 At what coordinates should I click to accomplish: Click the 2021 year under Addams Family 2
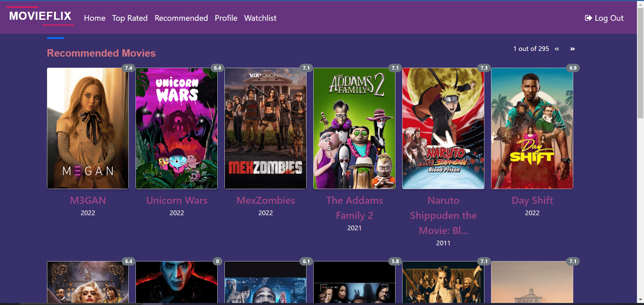point(355,228)
